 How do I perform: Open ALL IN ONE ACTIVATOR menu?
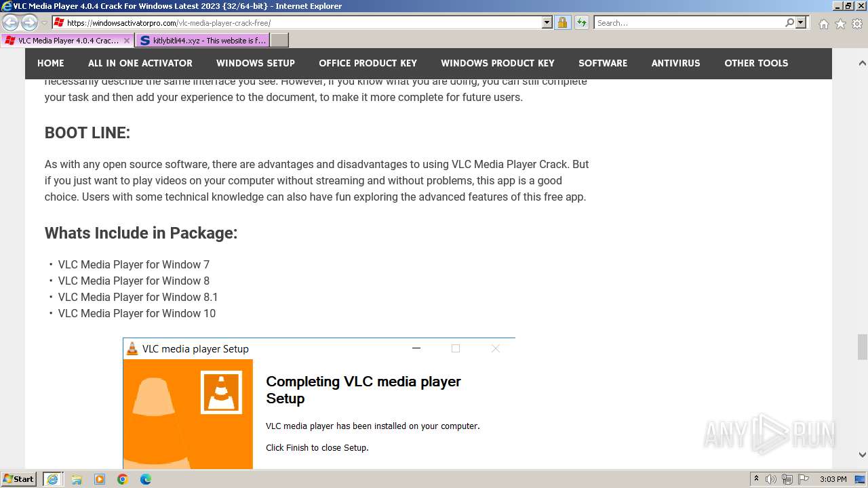click(140, 63)
